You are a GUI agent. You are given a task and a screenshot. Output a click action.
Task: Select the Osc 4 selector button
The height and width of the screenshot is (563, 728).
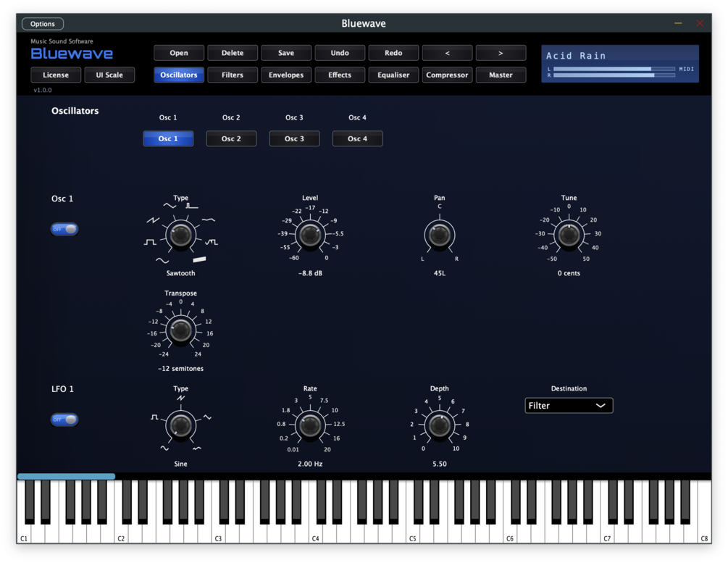click(x=358, y=138)
